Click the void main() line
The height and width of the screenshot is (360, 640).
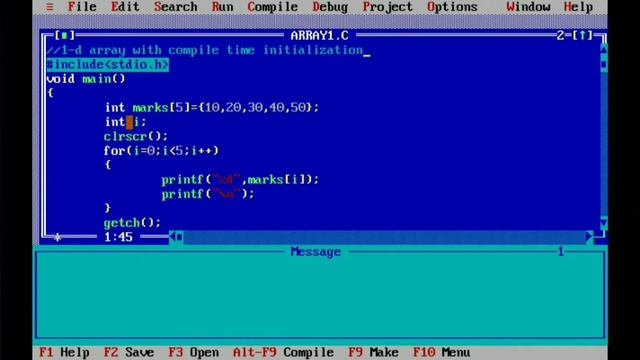[86, 79]
